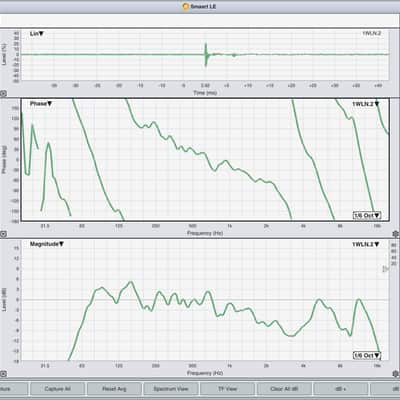This screenshot has width=400, height=400.
Task: Click the trace label in impulse plot corner
Action: (371, 33)
